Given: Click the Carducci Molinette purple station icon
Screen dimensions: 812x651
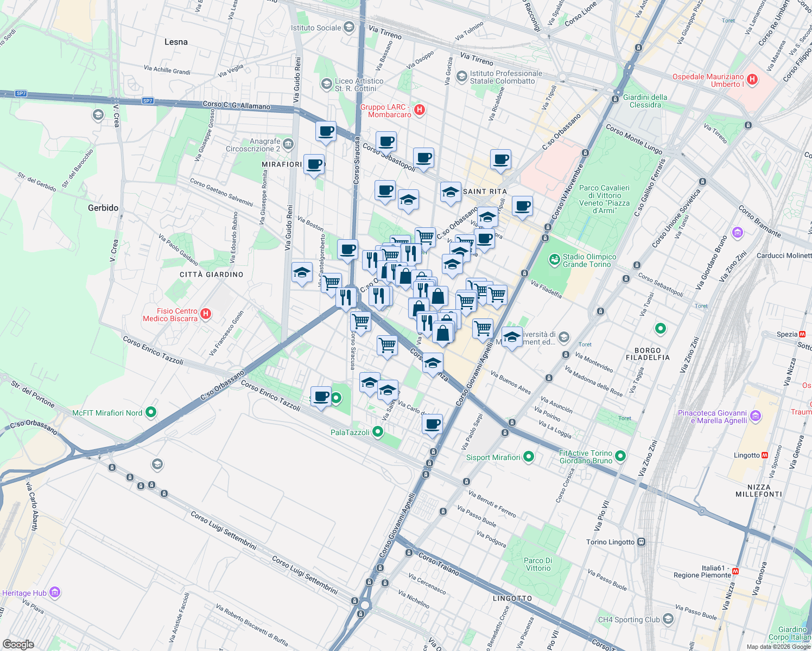Looking at the screenshot, I should (x=737, y=233).
